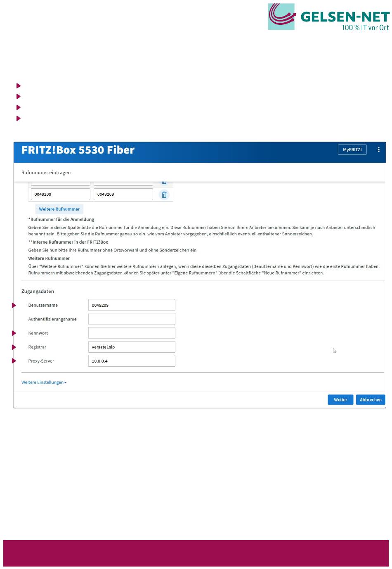Open the three-dot menu in FRITZ!Box header
The width and height of the screenshot is (392, 569).
pyautogui.click(x=378, y=149)
